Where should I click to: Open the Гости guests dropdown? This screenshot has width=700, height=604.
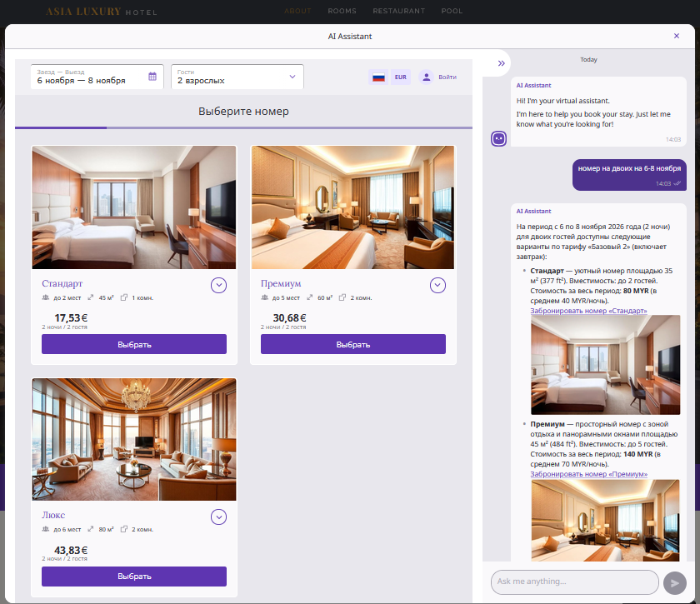point(237,77)
